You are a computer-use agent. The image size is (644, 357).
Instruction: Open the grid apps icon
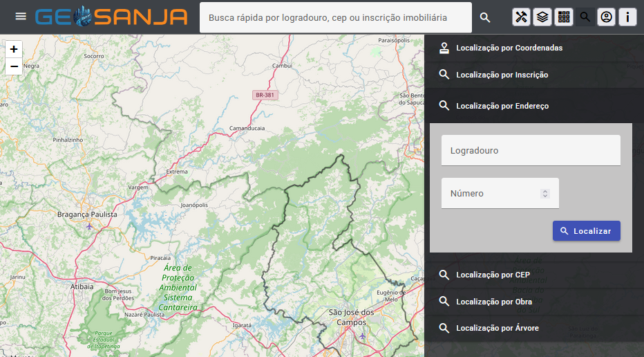[564, 17]
